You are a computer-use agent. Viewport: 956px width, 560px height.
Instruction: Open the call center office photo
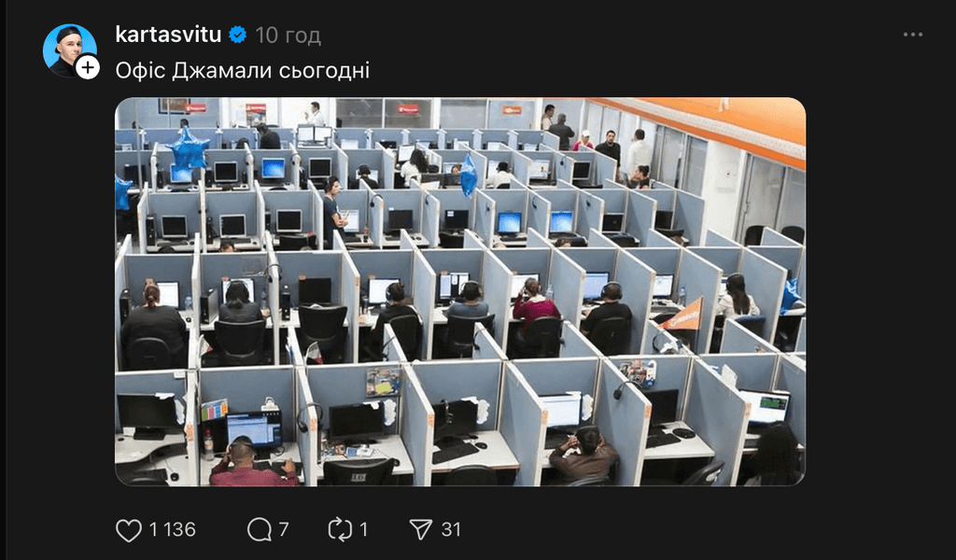click(x=460, y=292)
